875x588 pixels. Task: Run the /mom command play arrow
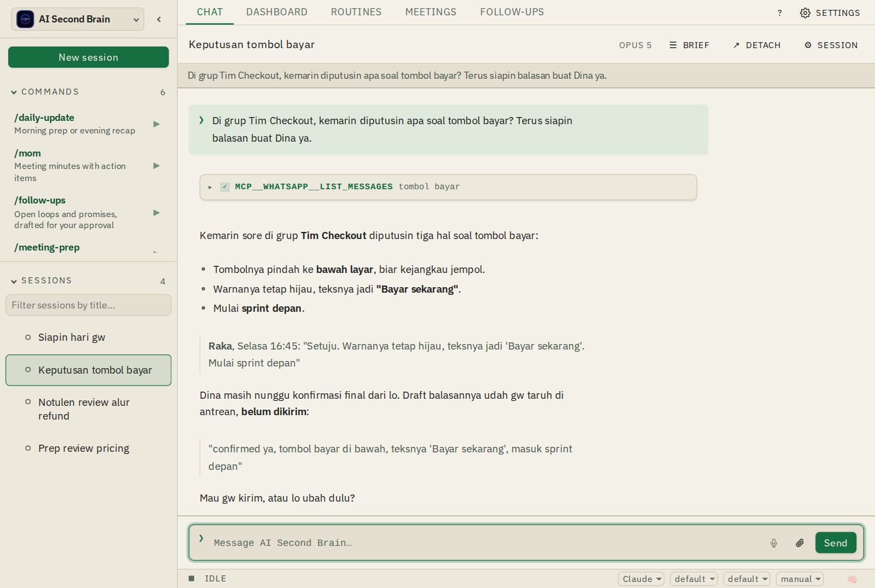(x=156, y=166)
